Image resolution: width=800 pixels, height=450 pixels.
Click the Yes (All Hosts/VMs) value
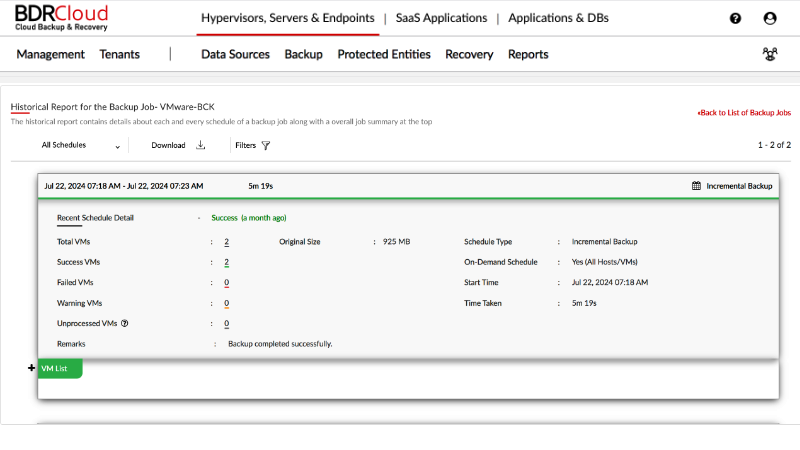605,262
